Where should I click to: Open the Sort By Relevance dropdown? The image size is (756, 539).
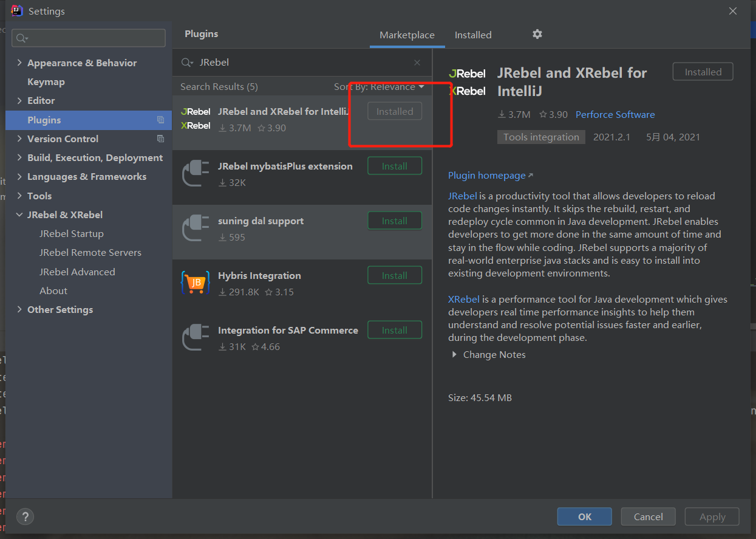[x=379, y=87]
